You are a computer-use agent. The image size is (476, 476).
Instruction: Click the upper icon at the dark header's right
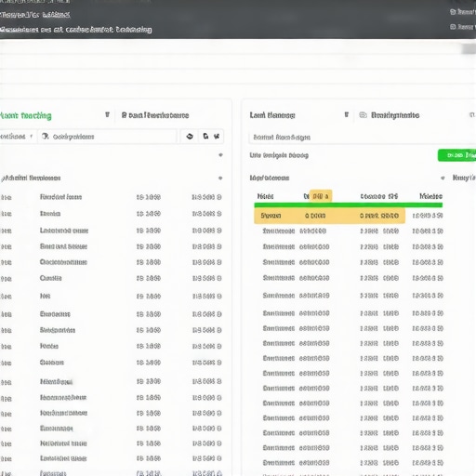click(453, 12)
